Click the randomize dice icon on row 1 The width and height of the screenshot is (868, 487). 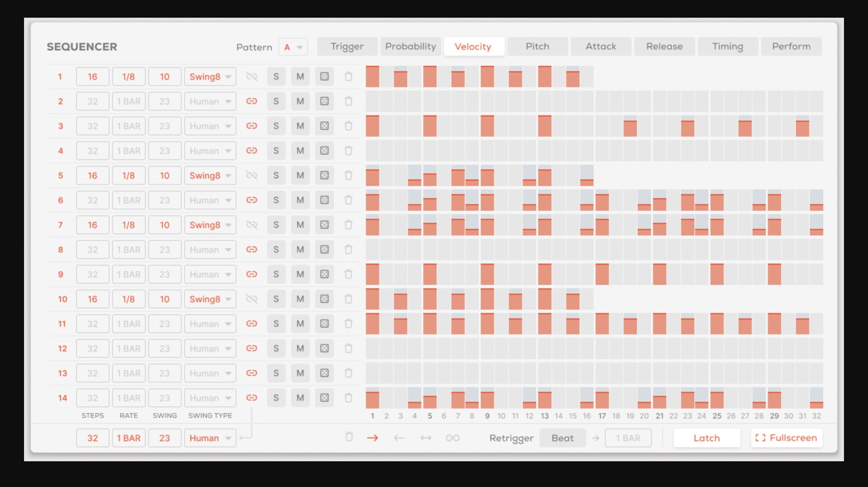324,76
